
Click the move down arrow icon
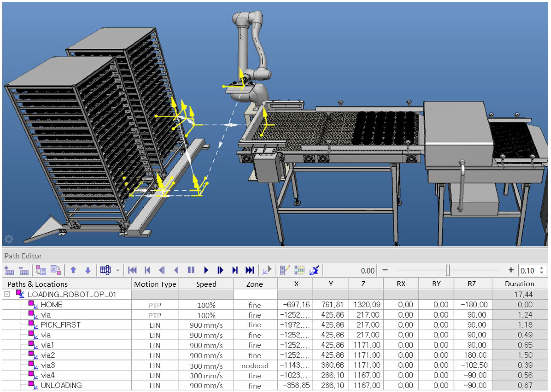(88, 270)
